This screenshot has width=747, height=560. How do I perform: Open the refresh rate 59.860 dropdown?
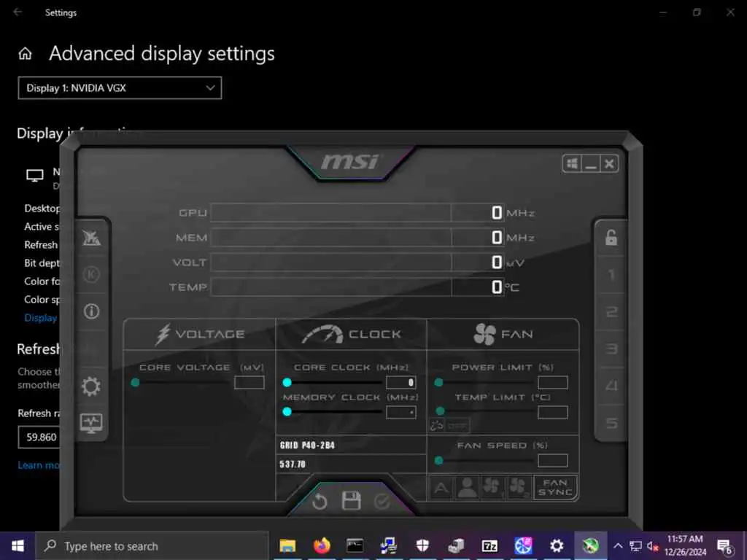pos(39,437)
